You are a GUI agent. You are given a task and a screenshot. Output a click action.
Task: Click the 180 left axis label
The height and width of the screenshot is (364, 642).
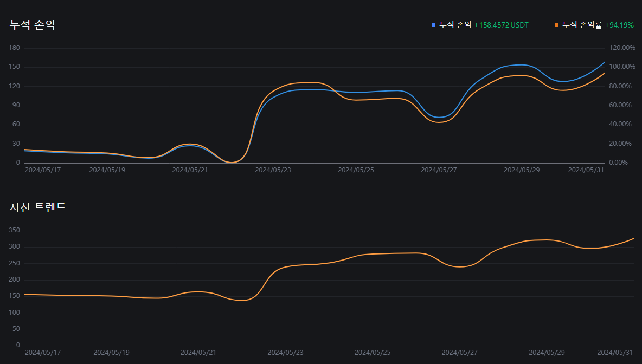tap(15, 48)
